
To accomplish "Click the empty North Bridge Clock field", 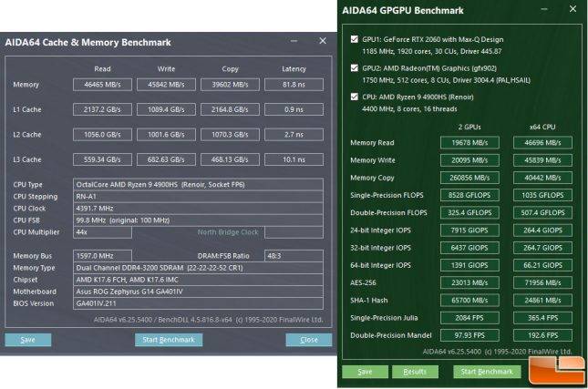I will (294, 232).
